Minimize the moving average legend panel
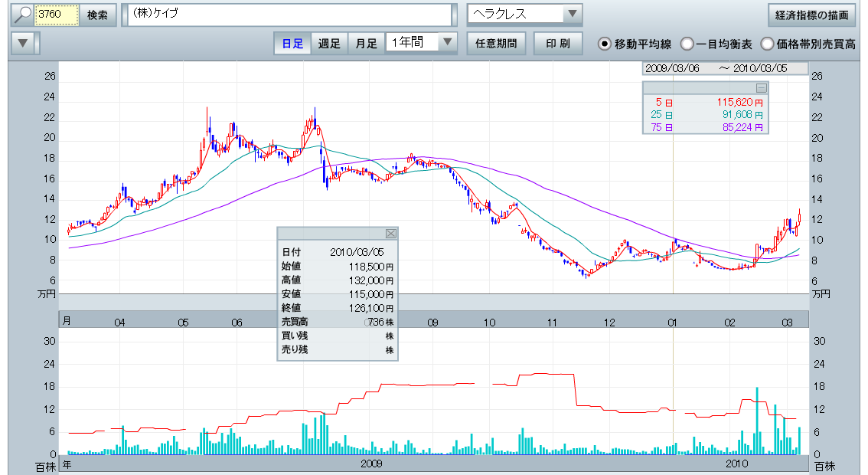The width and height of the screenshot is (868, 475). [761, 87]
